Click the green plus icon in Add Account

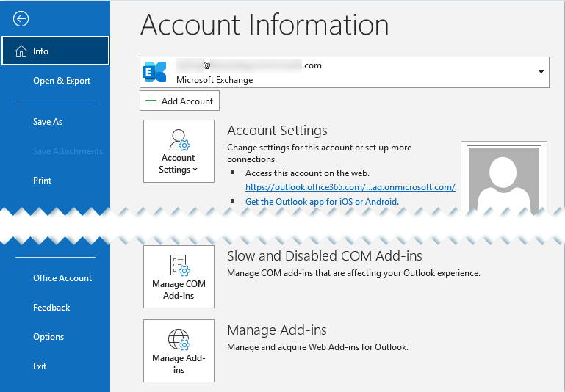click(151, 101)
